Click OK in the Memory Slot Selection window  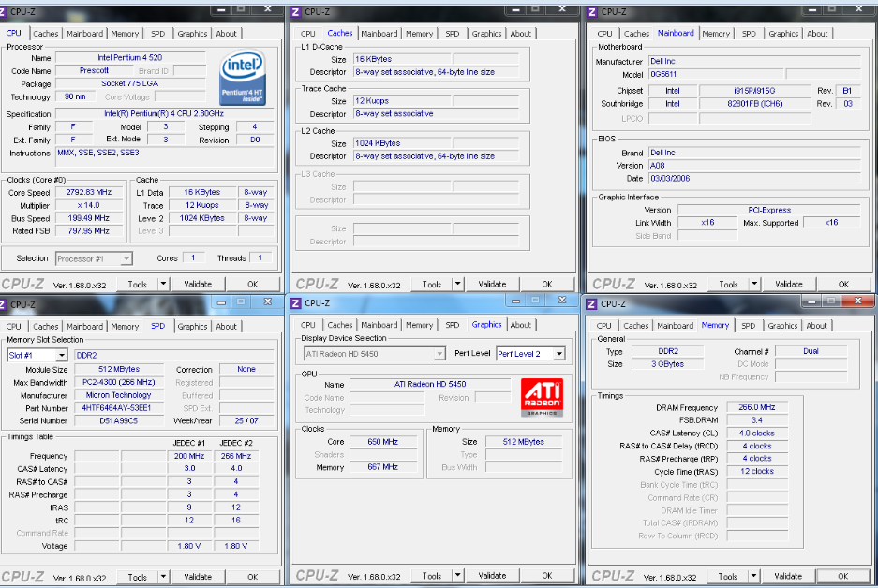point(253,576)
